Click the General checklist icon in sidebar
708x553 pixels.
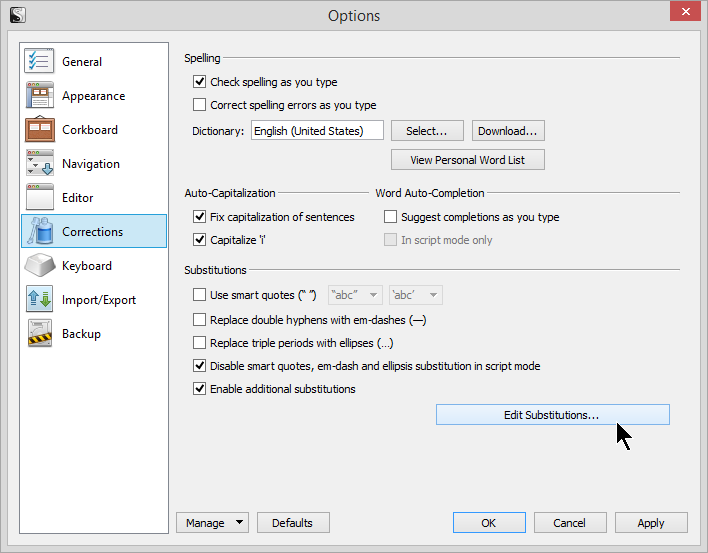click(39, 61)
